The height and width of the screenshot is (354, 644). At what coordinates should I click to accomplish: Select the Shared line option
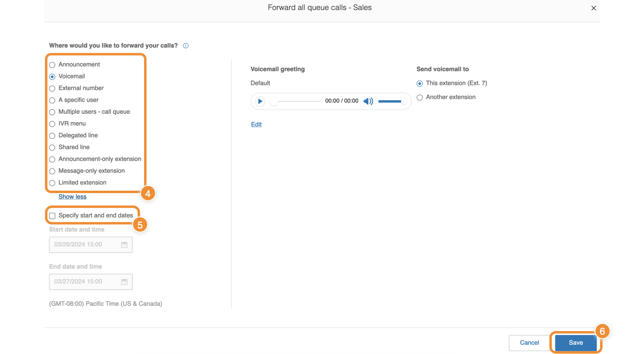click(x=52, y=148)
